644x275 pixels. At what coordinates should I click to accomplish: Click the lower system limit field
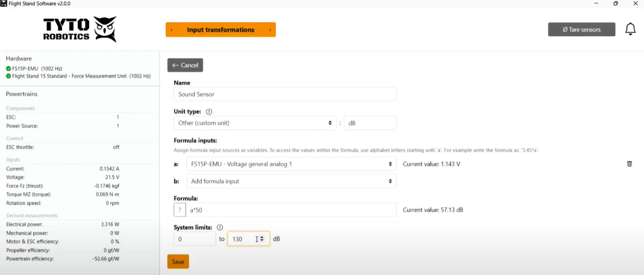[x=195, y=239]
